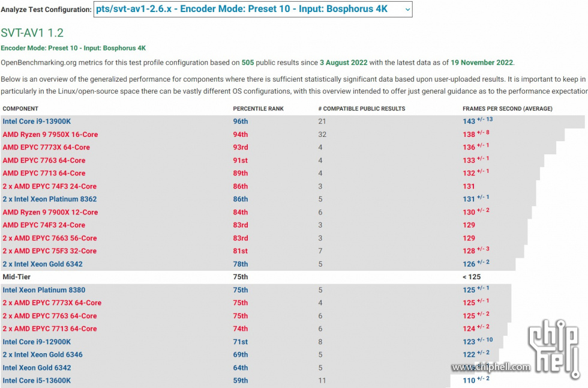588x388 pixels.
Task: Click the 136 +/- 1 frames per second value
Action: 476,147
